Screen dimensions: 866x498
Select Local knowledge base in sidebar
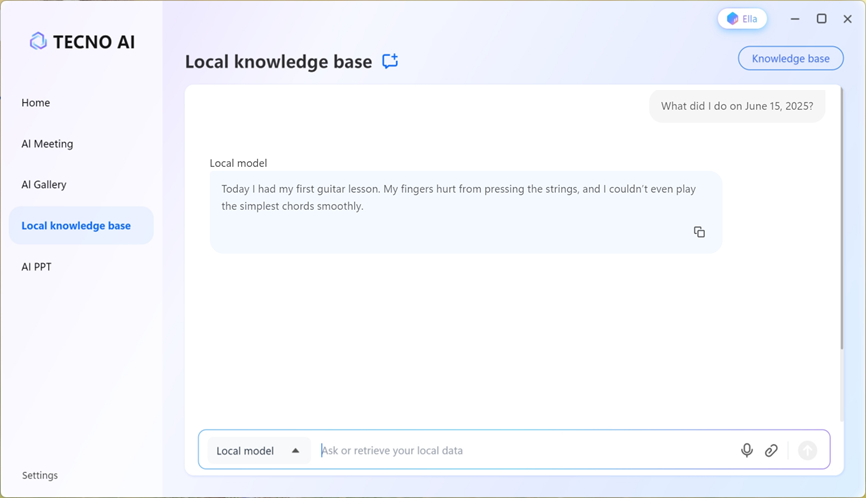(x=76, y=226)
